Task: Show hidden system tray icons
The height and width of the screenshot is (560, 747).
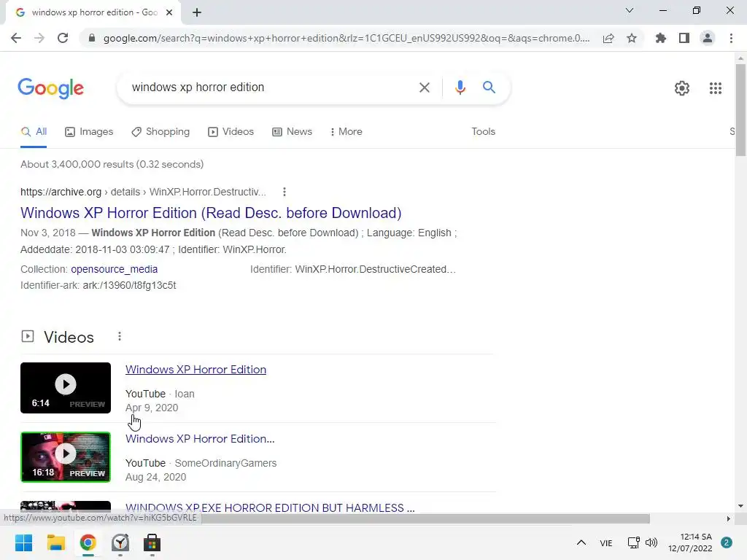Action: point(581,542)
